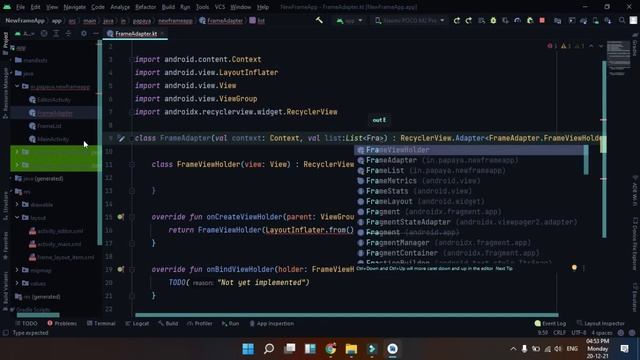Choose FrameLayout from the completion popup

click(x=469, y=201)
